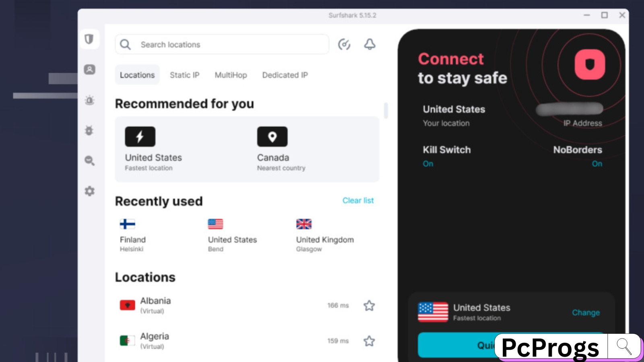644x362 pixels.
Task: Select Albania (Virtual) in locations list
Action: tap(247, 306)
